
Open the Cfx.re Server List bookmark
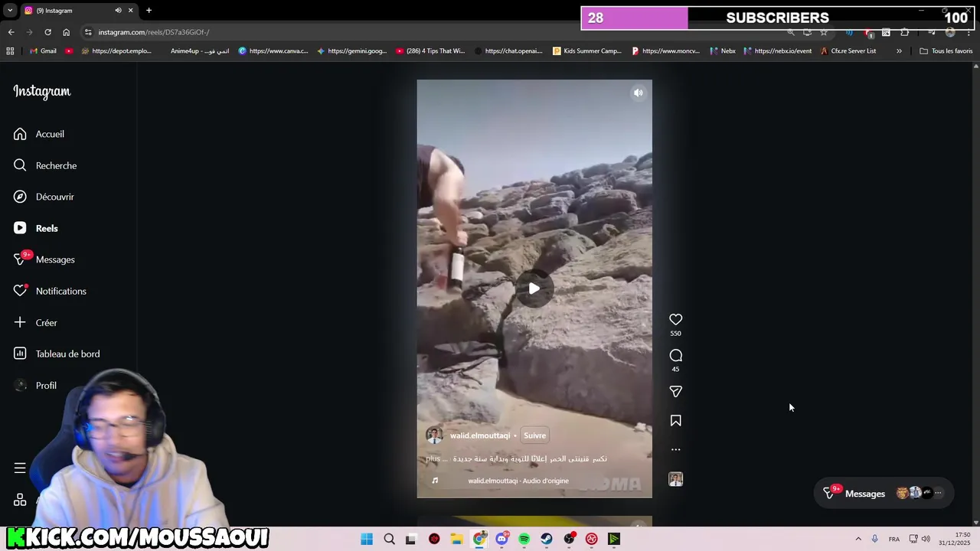(848, 51)
